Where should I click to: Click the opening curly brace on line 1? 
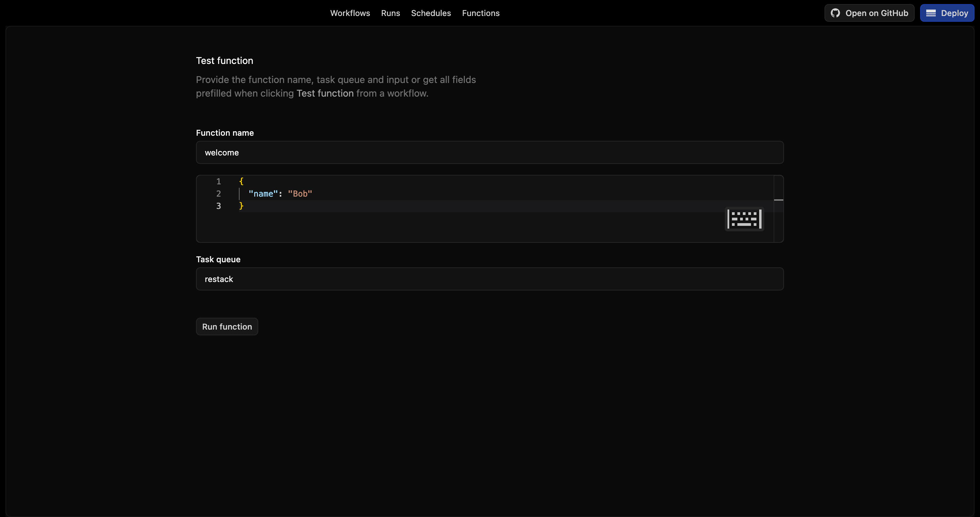(241, 181)
